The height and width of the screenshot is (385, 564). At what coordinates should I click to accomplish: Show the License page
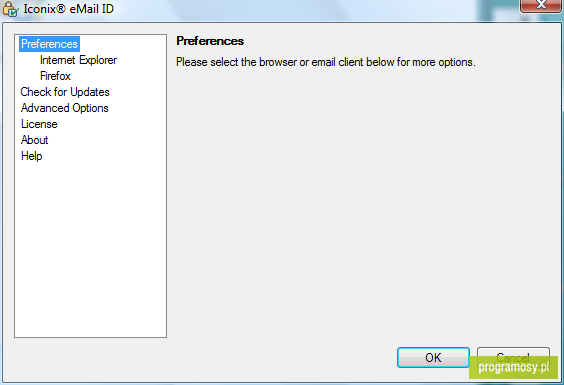[39, 124]
